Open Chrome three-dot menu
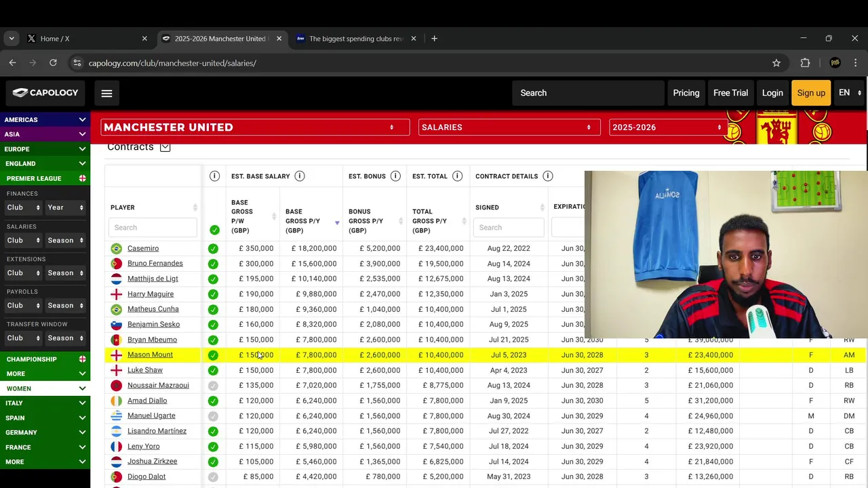Viewport: 868px width, 488px height. point(855,63)
